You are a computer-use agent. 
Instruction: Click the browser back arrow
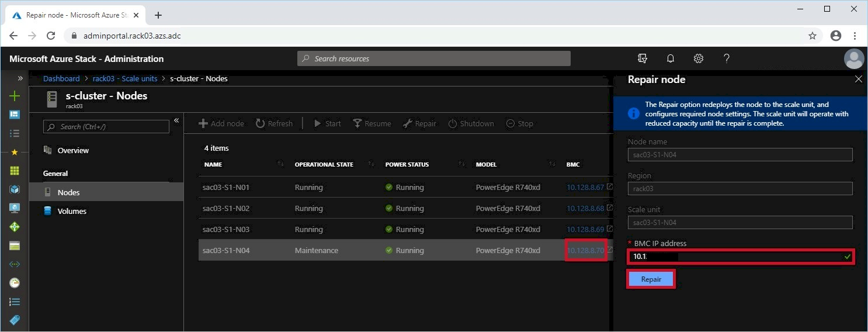pos(13,36)
